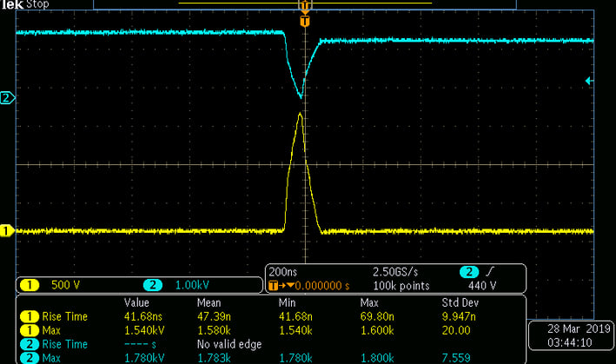Click the cyan trigger level arrow at right edge

[588, 81]
